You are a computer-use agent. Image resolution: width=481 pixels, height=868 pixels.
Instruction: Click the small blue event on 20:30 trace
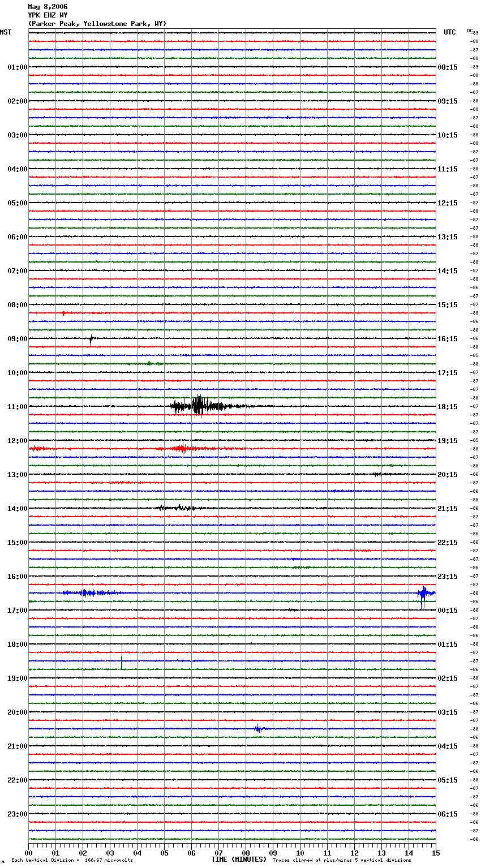(x=259, y=728)
